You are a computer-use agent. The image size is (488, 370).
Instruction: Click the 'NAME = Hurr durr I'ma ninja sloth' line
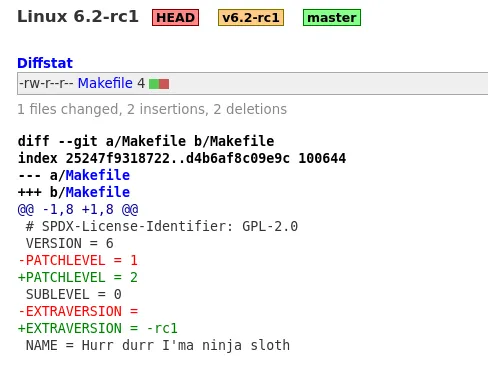(x=158, y=346)
